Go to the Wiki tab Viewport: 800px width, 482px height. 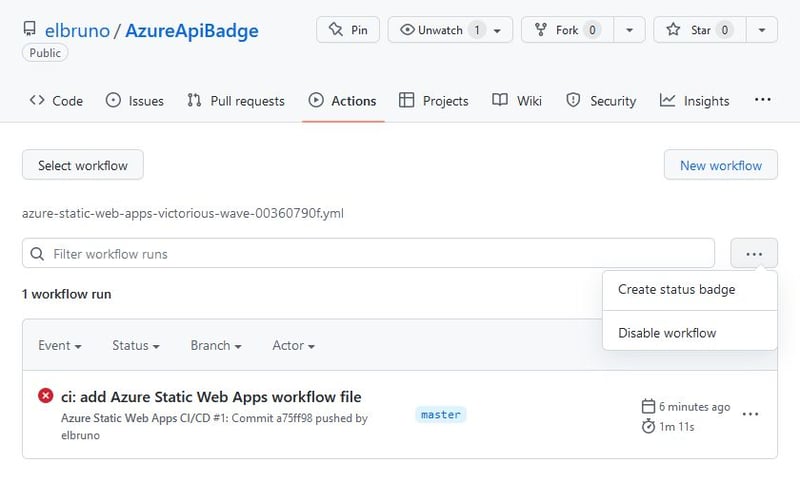click(x=517, y=100)
